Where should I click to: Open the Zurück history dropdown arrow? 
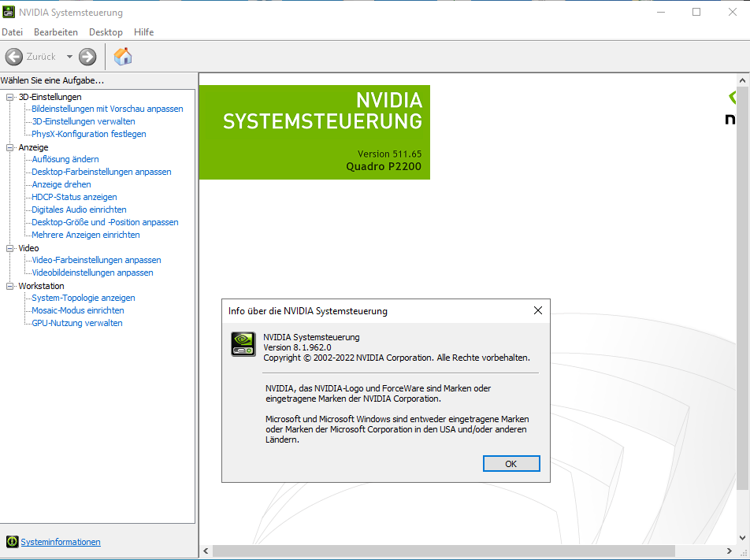[x=69, y=57]
